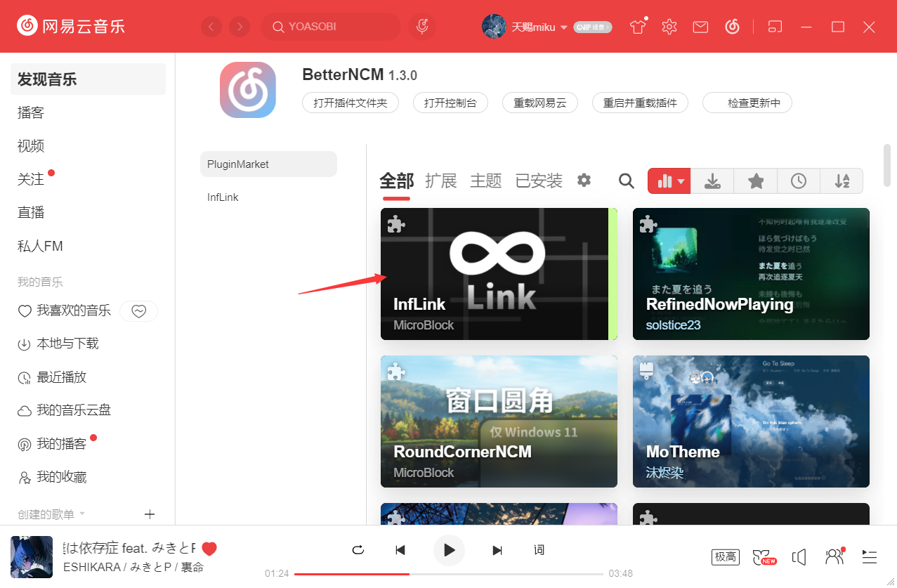Toggle desktop lyrics 词 button
This screenshot has width=897, height=588.
click(539, 550)
